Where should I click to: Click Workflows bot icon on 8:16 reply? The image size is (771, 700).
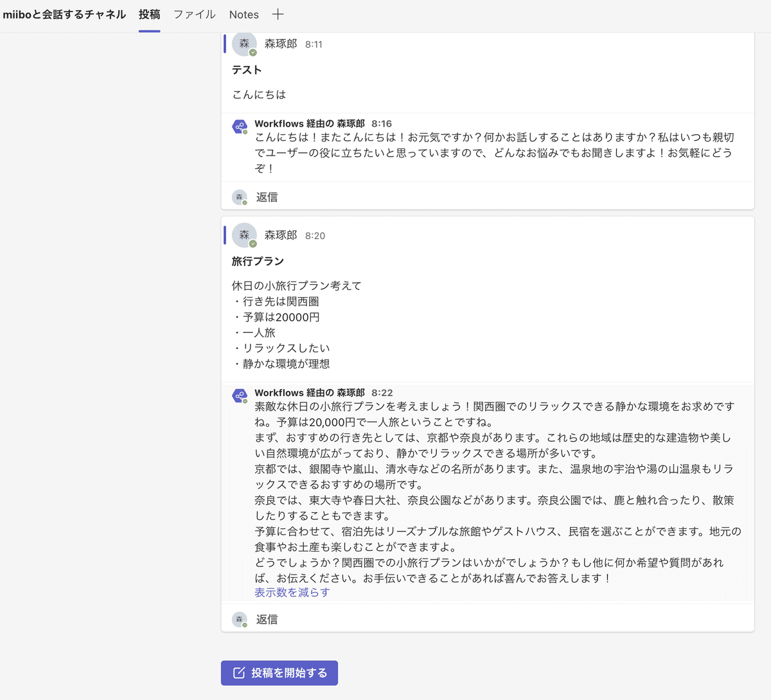click(240, 127)
